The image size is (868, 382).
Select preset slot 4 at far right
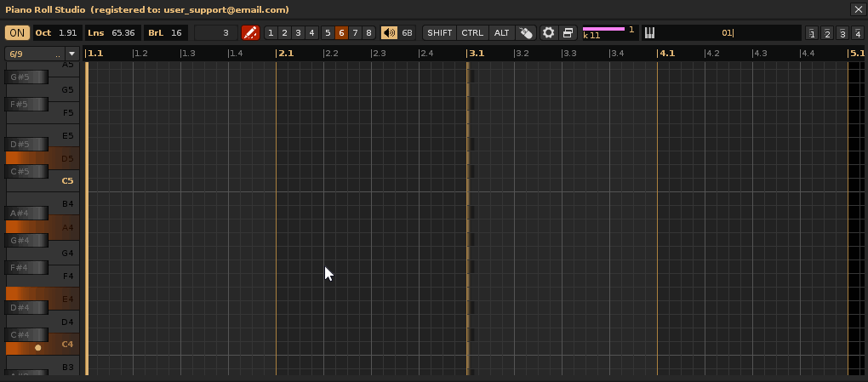click(x=857, y=34)
